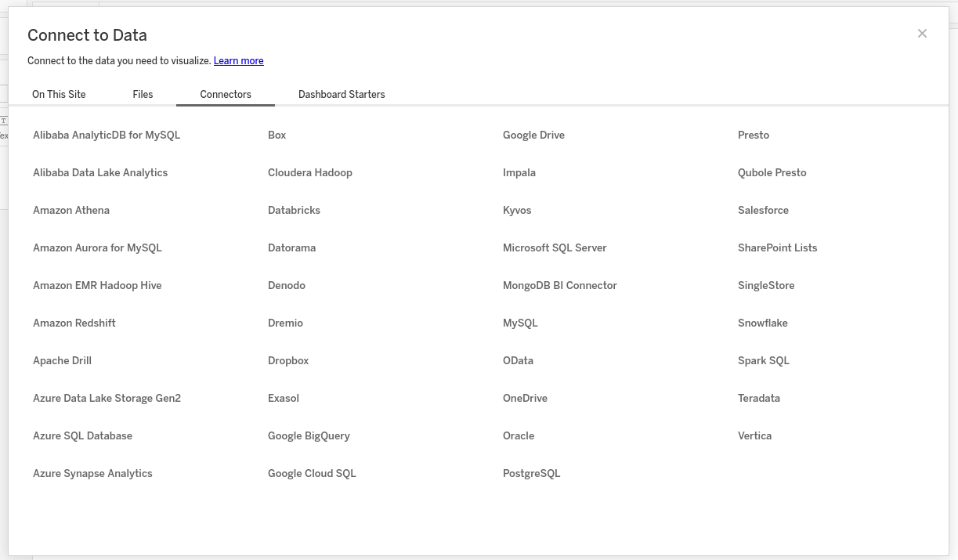Choose the Qubole Presto connector
This screenshot has height=560, width=958.
tap(772, 172)
